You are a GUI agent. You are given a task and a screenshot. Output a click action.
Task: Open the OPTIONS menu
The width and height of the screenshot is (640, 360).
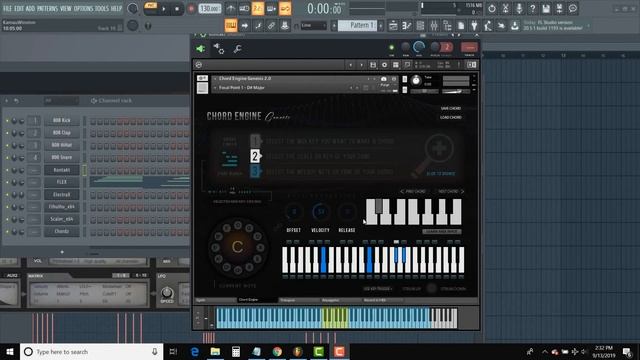(83, 8)
